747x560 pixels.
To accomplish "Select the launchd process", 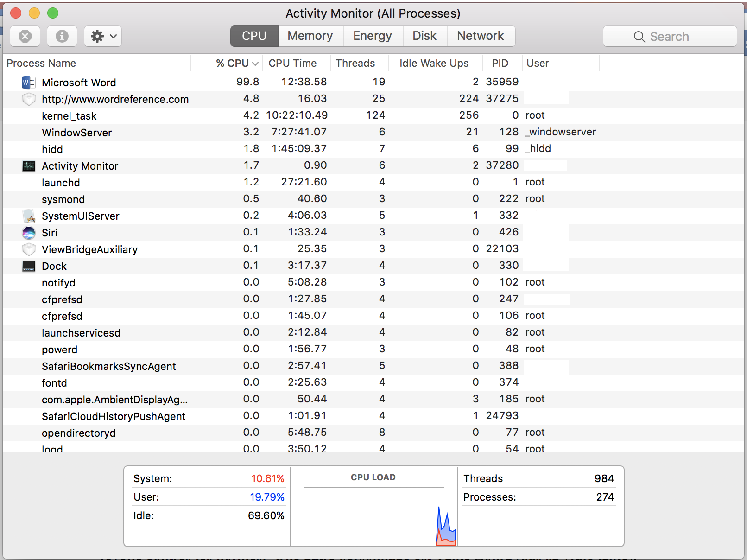I will (373, 183).
